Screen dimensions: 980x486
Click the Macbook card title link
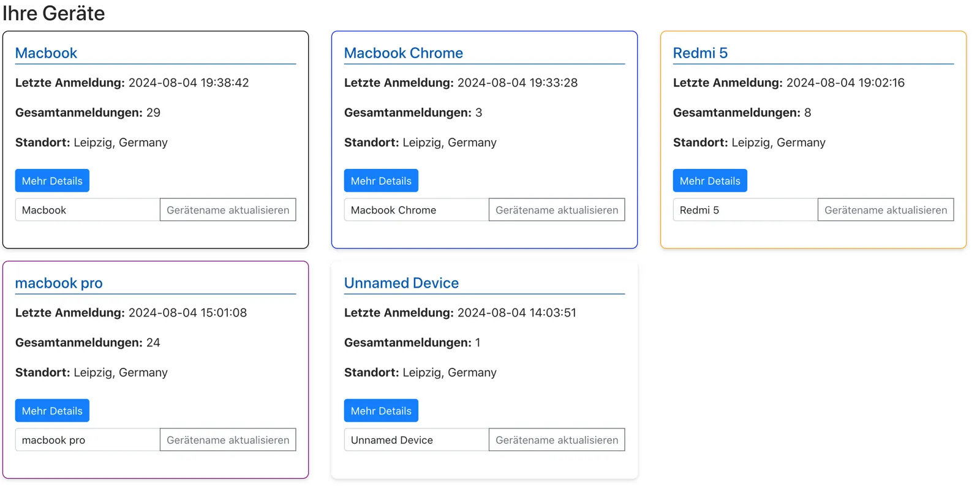pos(46,53)
